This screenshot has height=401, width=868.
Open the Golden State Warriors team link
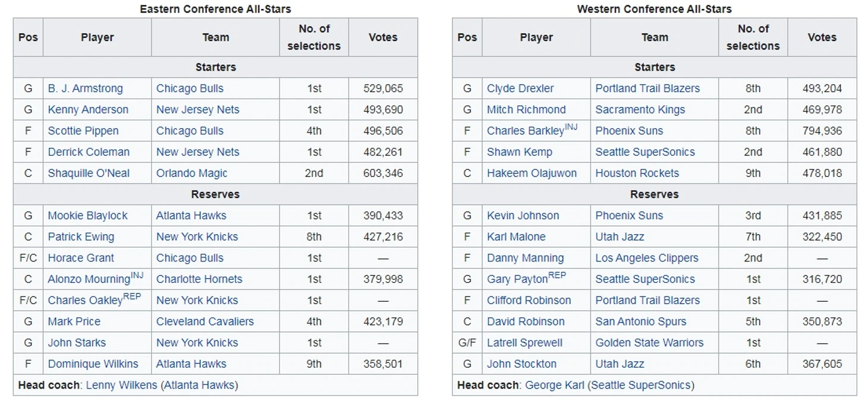[x=649, y=343]
